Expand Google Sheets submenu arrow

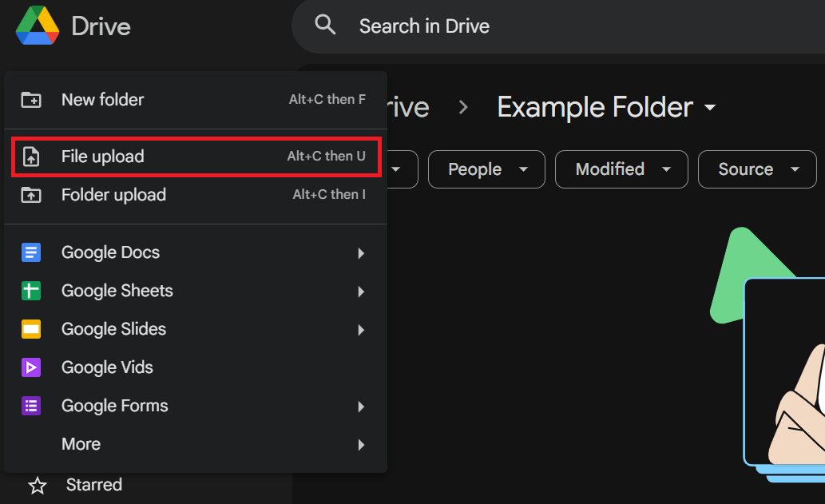(x=361, y=292)
